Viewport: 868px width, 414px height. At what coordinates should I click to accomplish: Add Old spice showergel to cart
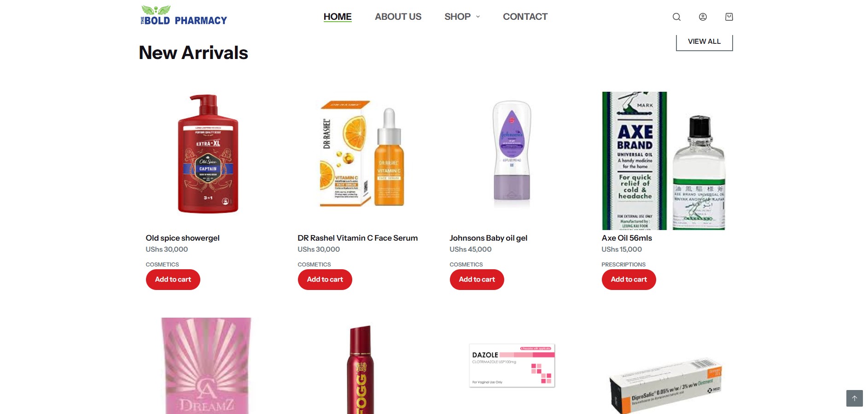tap(173, 279)
